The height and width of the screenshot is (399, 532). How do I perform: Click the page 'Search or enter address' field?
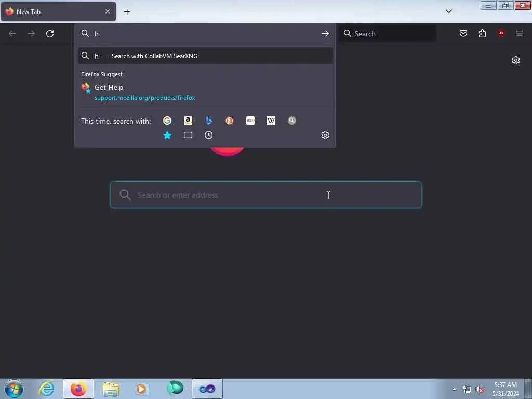tap(266, 195)
